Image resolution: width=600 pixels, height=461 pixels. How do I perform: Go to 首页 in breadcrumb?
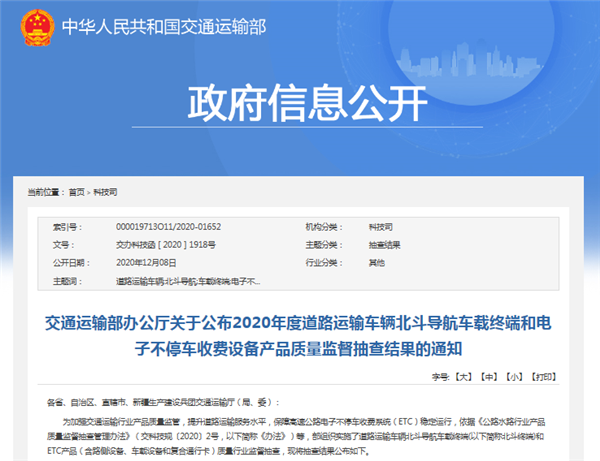[x=76, y=191]
